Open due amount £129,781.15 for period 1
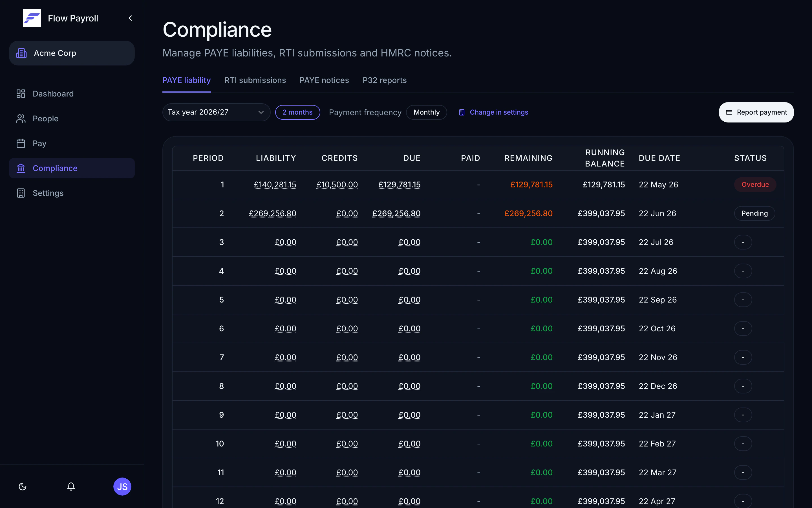This screenshot has width=812, height=508. point(399,185)
